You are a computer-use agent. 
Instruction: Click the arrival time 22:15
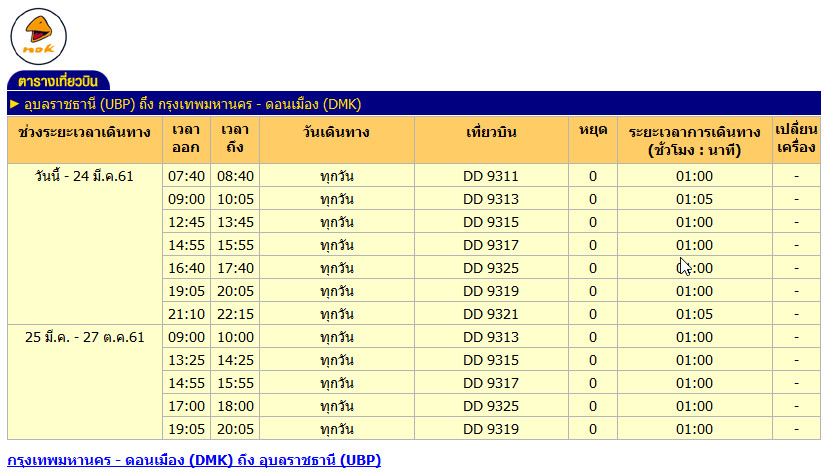coord(235,314)
